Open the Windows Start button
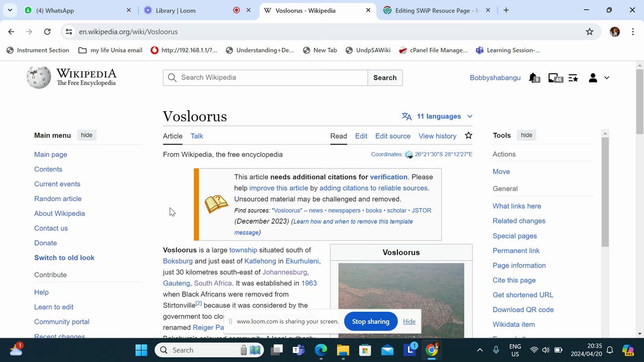The width and height of the screenshot is (644, 362). (141, 350)
